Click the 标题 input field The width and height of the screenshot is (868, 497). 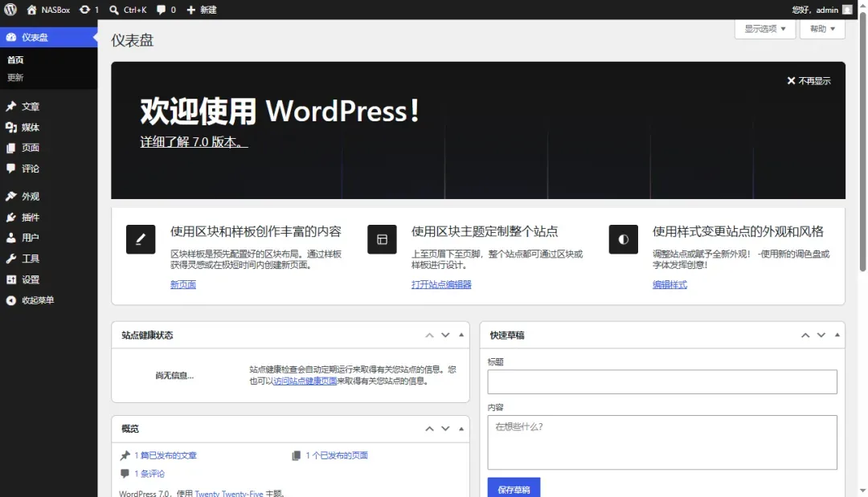(662, 382)
